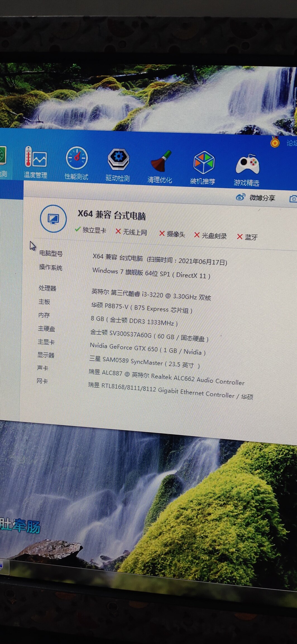Click the gold medal icon near 论坛
Image resolution: width=297 pixels, height=644 pixels.
click(x=275, y=143)
